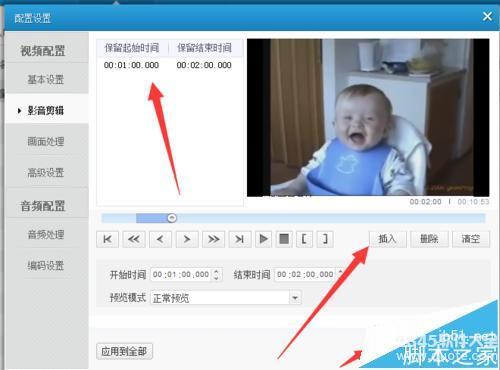Jump to the video end button
The image size is (500, 370).
tap(240, 239)
